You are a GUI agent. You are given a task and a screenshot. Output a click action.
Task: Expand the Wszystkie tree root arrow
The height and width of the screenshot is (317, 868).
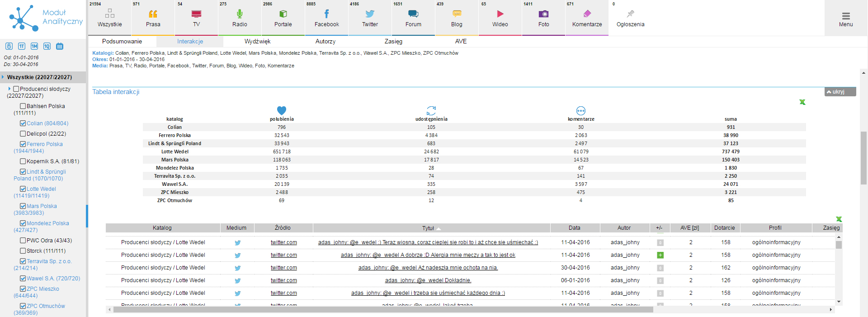coord(3,77)
